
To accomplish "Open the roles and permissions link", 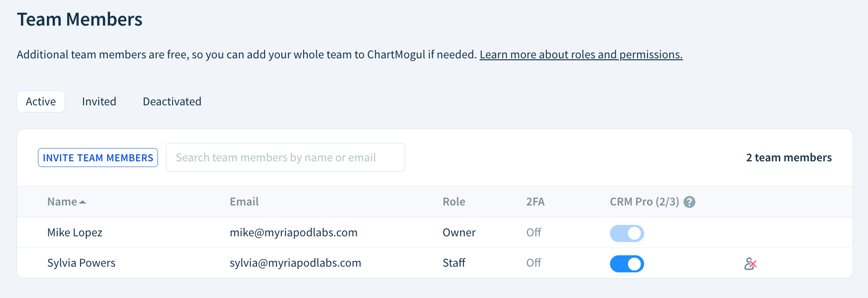I will pos(581,54).
